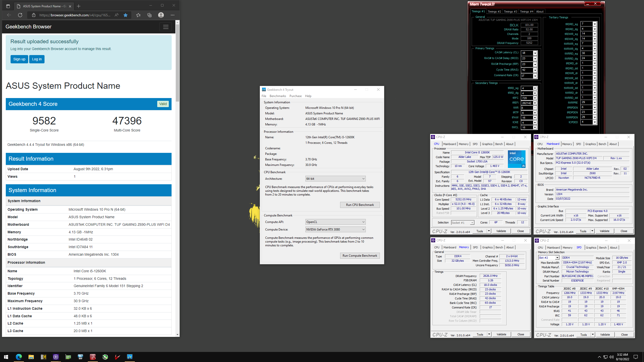Switch to Mem TweakIt red taskbar icon
Viewport: 644px width, 362px height.
(93, 357)
